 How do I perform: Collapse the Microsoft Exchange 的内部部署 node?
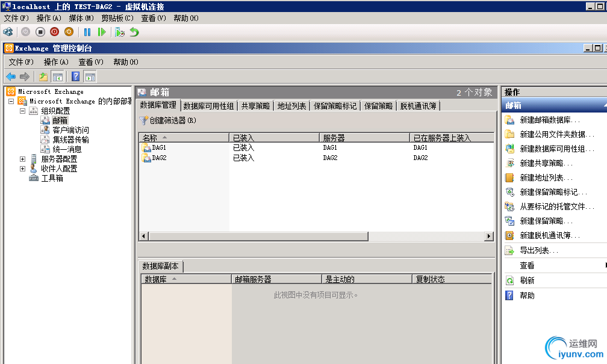point(11,101)
